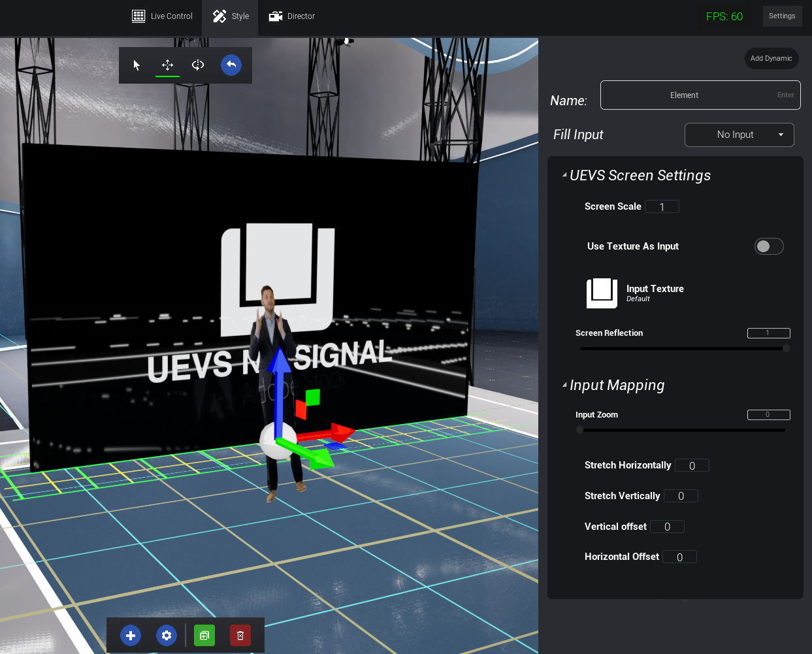Click the "Use Texture As Input" label
The width and height of the screenshot is (812, 654).
tap(633, 246)
